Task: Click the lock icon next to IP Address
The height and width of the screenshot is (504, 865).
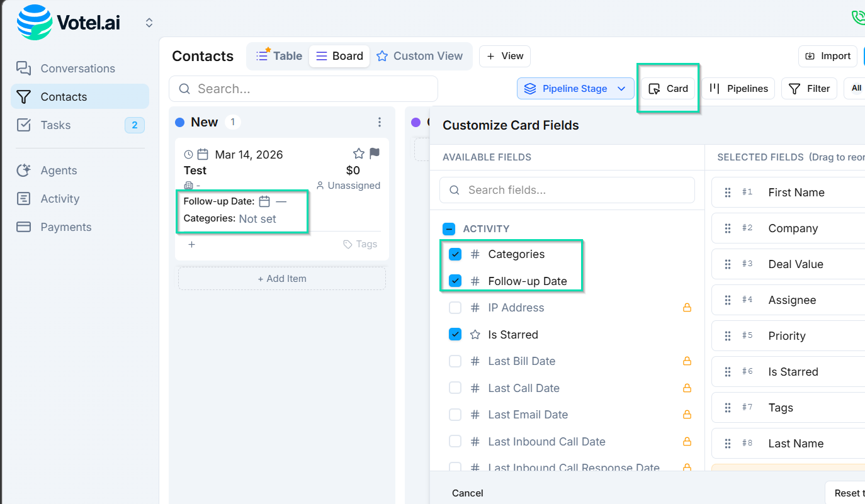Action: point(687,308)
